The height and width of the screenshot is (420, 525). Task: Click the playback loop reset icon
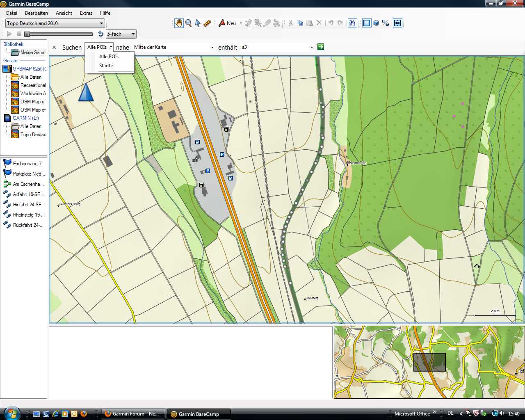pyautogui.click(x=100, y=34)
